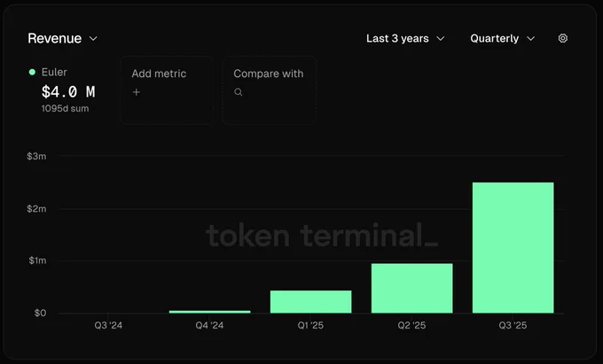Click the green Euler legend dot
This screenshot has width=603, height=364.
pos(32,73)
